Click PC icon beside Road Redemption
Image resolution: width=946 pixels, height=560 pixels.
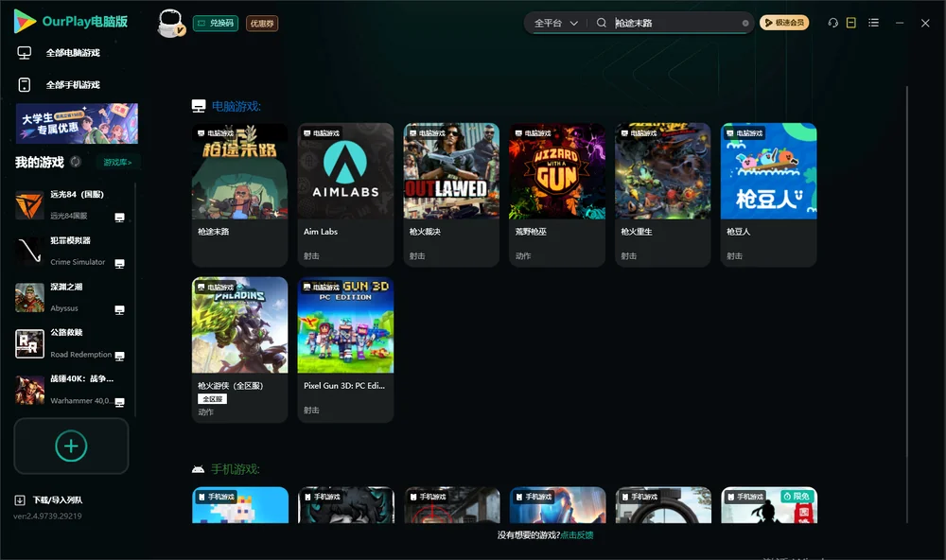[x=119, y=356]
